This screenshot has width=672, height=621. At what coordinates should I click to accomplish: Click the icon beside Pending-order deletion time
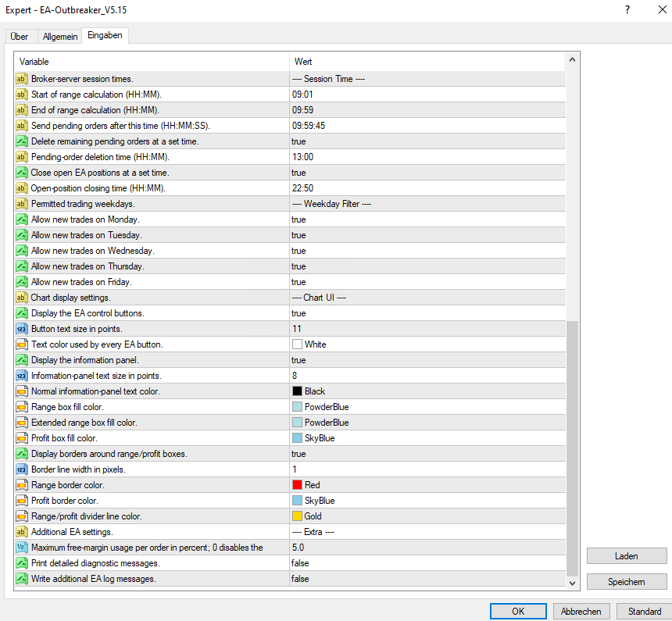pos(21,157)
